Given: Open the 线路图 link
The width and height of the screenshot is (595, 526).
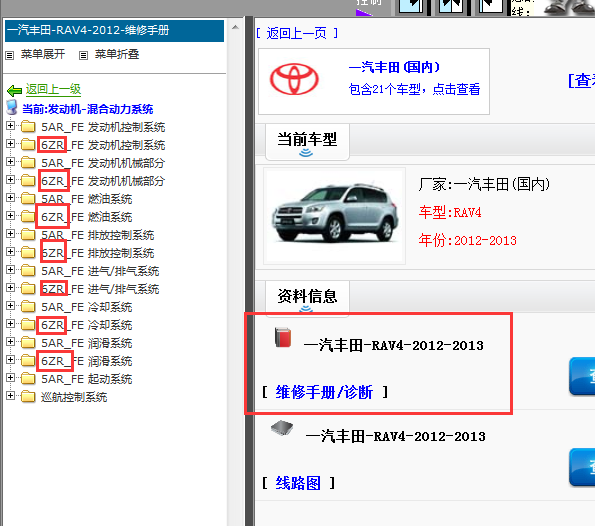Looking at the screenshot, I should pyautogui.click(x=298, y=483).
